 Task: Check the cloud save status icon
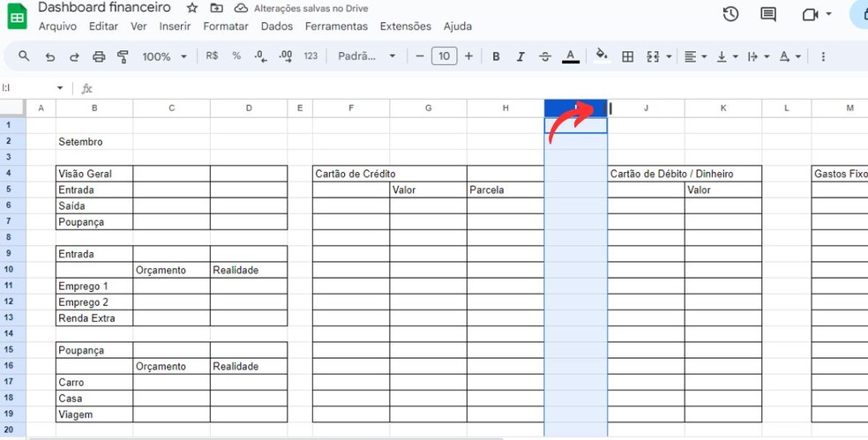point(241,8)
